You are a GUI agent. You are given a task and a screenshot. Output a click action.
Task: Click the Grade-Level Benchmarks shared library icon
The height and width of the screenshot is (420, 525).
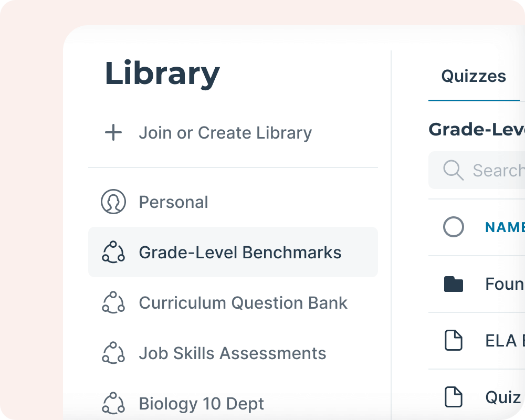tap(113, 253)
